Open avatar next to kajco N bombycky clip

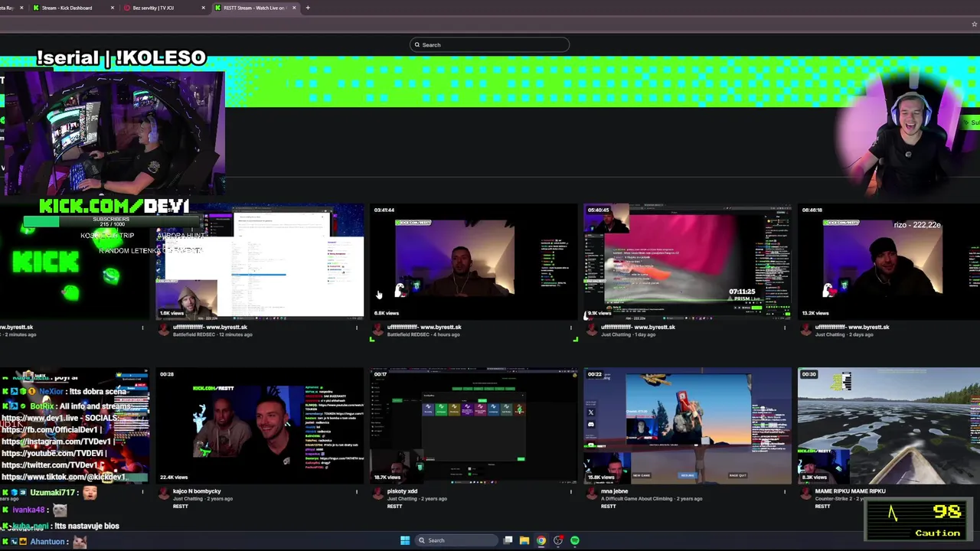click(x=163, y=494)
